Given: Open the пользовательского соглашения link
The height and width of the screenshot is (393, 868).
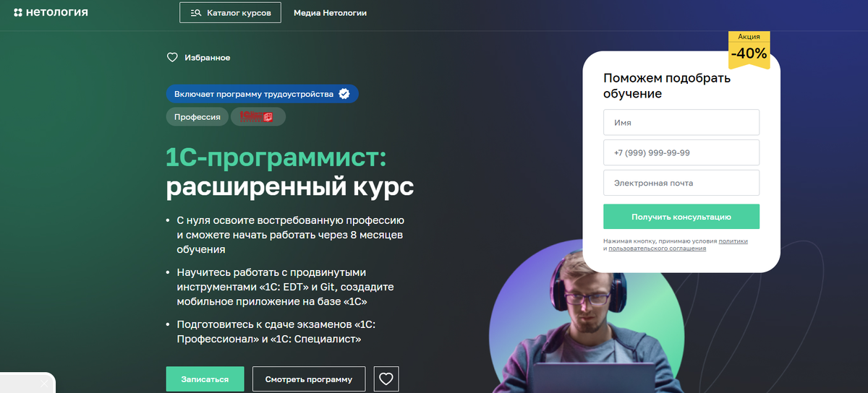Looking at the screenshot, I should [x=658, y=249].
